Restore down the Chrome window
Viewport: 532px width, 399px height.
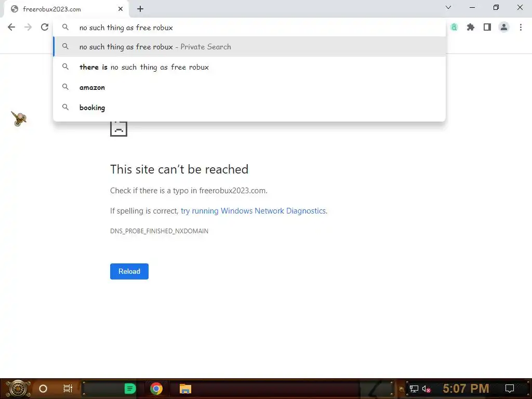[496, 7]
